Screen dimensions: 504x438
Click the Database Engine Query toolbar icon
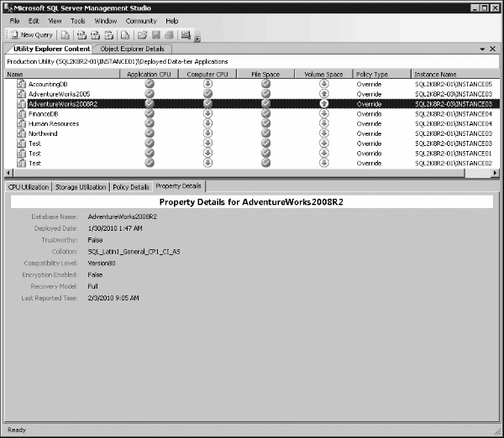click(66, 35)
